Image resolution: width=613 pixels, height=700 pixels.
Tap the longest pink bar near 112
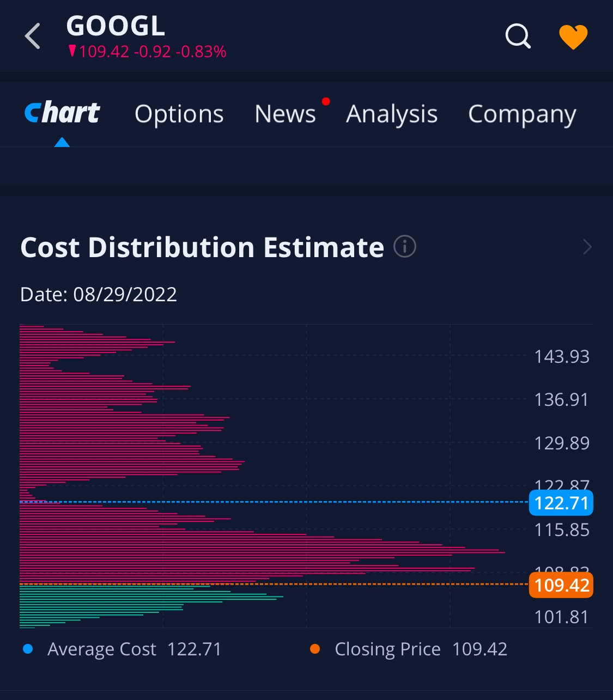[262, 552]
